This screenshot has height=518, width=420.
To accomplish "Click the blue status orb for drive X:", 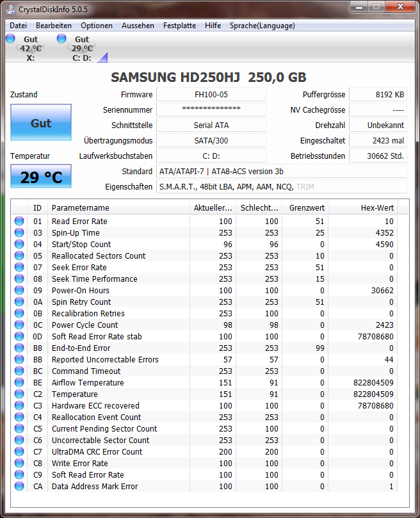I will [x=11, y=38].
